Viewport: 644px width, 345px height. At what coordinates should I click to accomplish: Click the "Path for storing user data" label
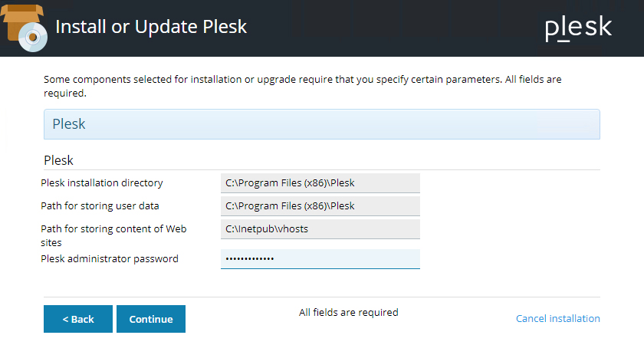tap(100, 206)
